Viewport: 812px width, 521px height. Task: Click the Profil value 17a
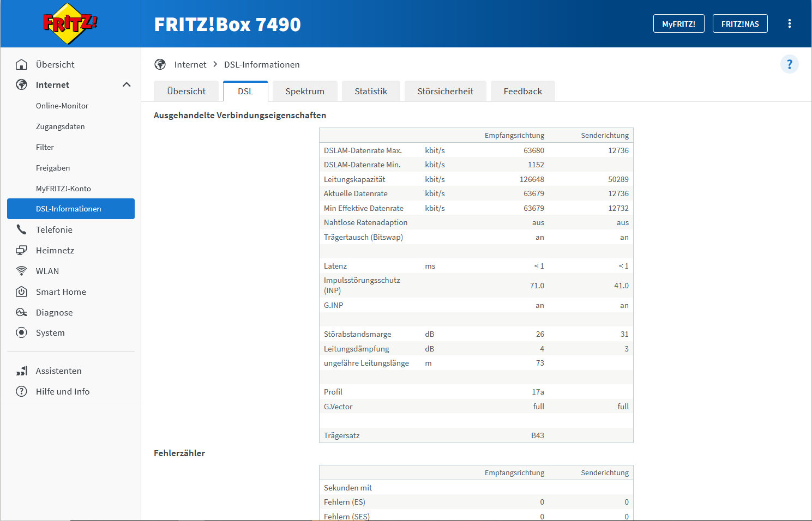(538, 392)
